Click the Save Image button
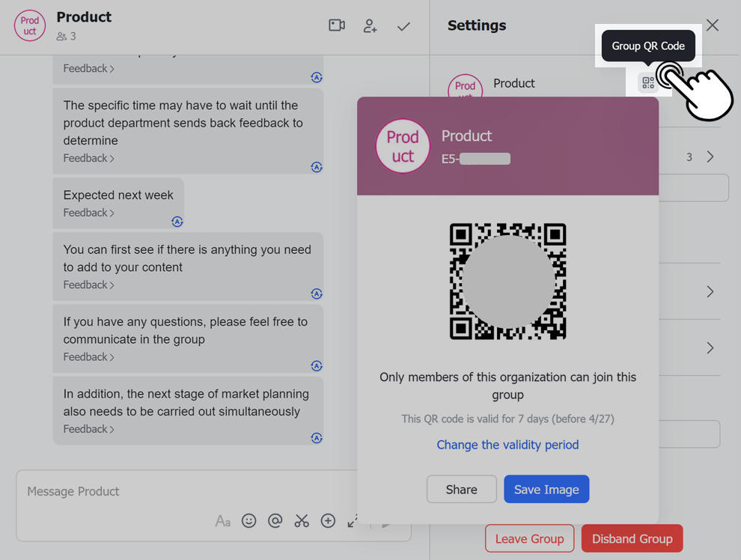Screen dimensions: 741x560 point(546,490)
